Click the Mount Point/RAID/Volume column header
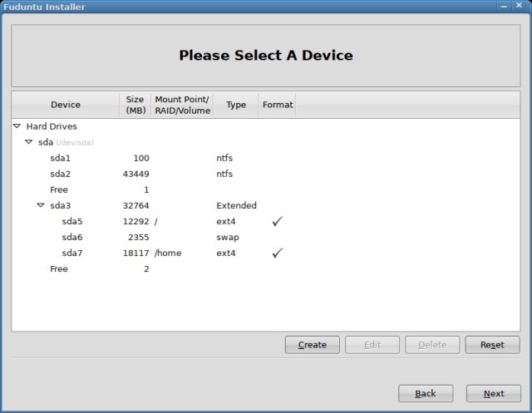 182,105
